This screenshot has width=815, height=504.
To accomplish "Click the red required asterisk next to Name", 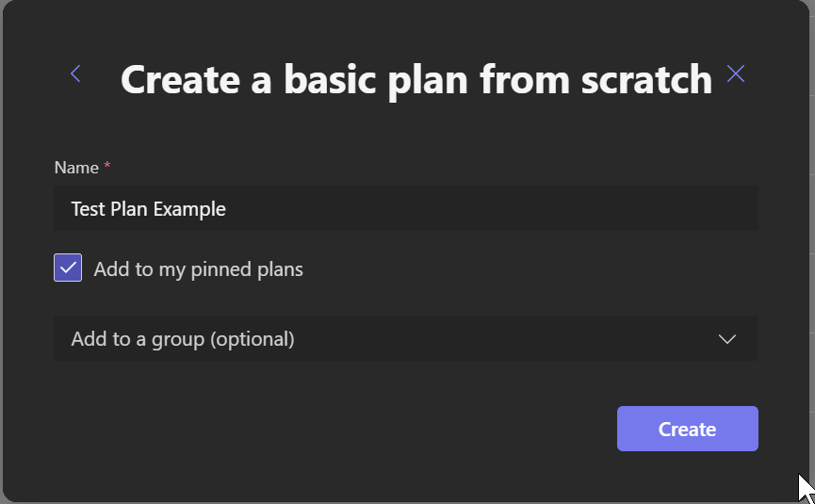I will pos(107,165).
